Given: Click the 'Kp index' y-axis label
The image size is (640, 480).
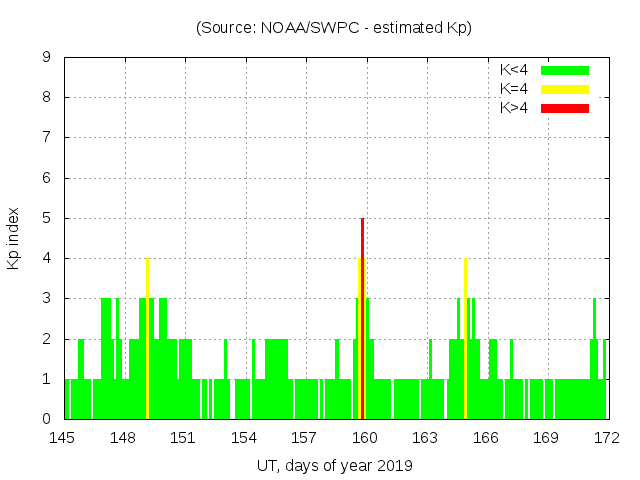Looking at the screenshot, I should tap(14, 238).
